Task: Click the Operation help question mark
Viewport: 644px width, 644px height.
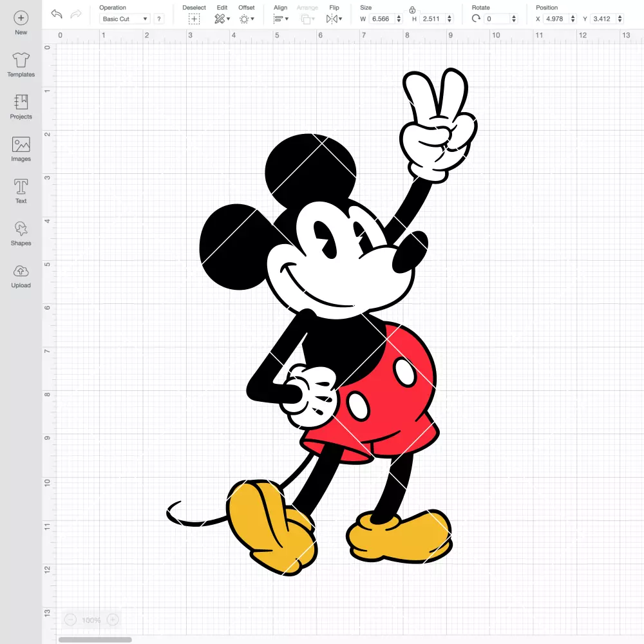Action: click(x=159, y=19)
